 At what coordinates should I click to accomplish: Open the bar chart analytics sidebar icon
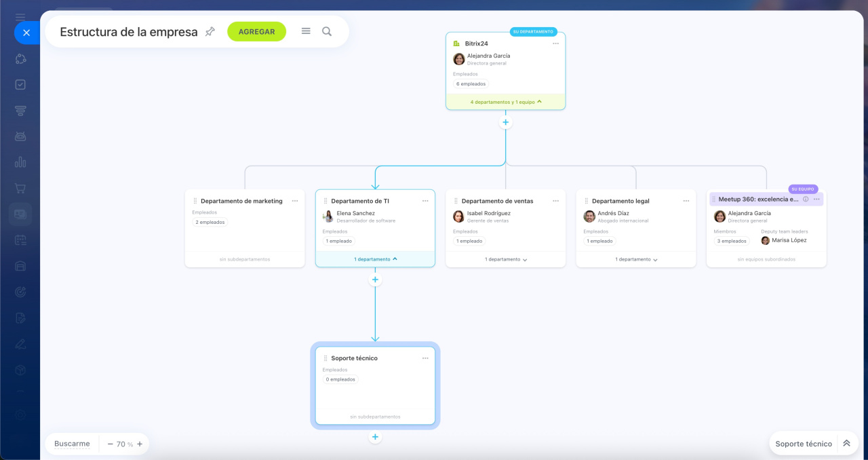20,162
